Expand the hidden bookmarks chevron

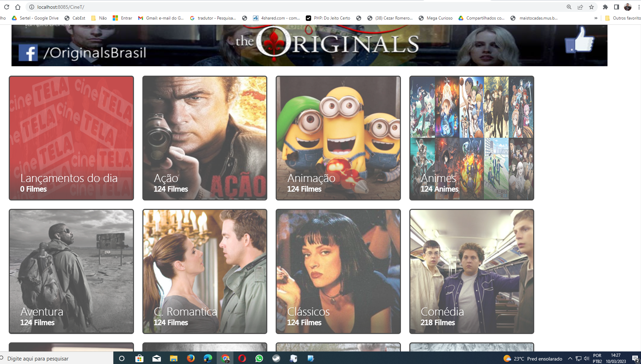[596, 18]
